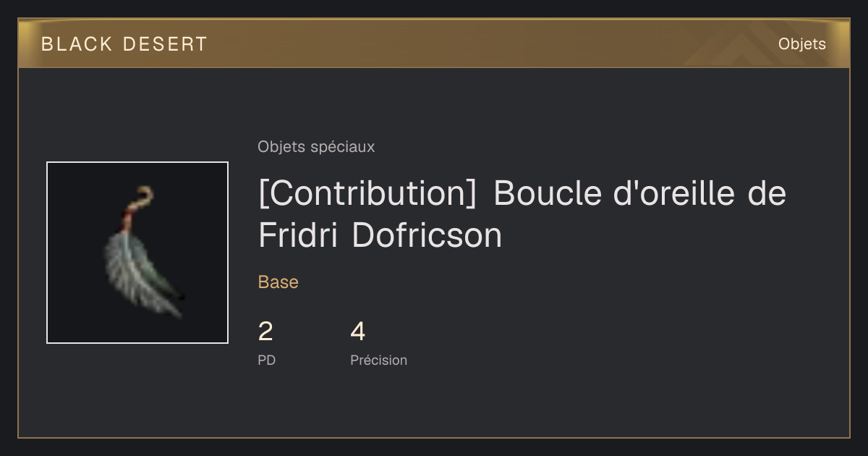The height and width of the screenshot is (456, 868).
Task: Click the Base grade label
Action: [278, 282]
